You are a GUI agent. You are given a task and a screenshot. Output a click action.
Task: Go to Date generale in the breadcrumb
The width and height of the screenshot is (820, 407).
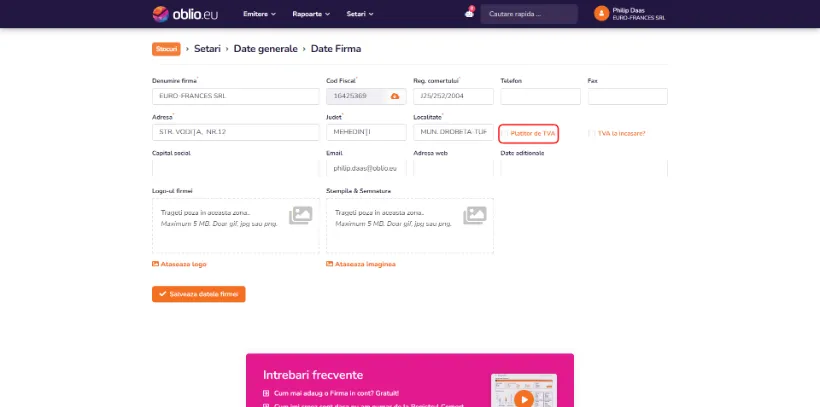click(266, 49)
